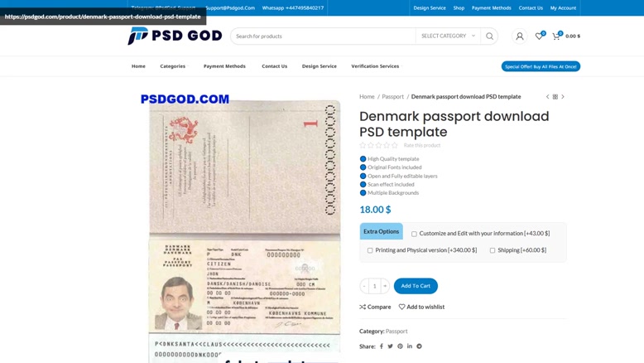Viewport: 644px width, 363px height.
Task: Share product on Facebook icon
Action: [x=381, y=346]
